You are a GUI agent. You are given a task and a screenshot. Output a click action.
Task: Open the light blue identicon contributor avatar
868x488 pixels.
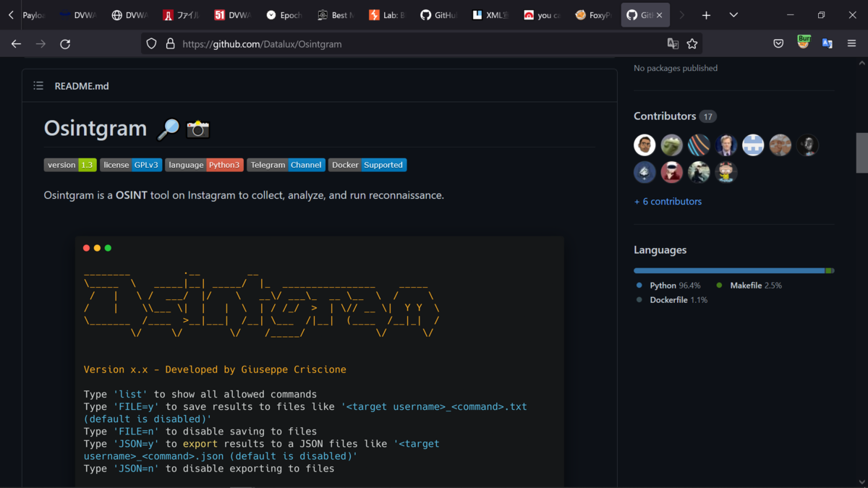753,145
